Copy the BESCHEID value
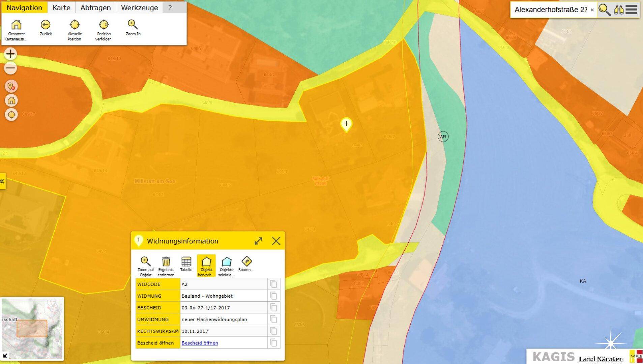The width and height of the screenshot is (643, 364). pyautogui.click(x=273, y=308)
